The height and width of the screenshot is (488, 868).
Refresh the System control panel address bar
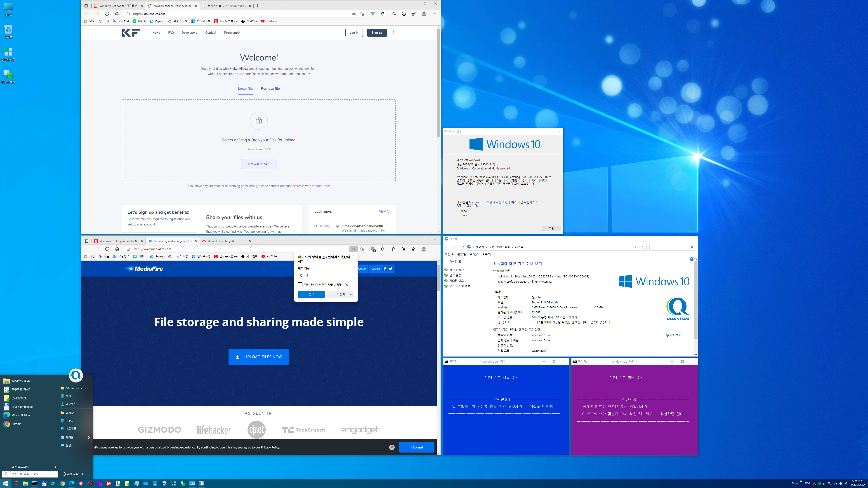[x=643, y=247]
